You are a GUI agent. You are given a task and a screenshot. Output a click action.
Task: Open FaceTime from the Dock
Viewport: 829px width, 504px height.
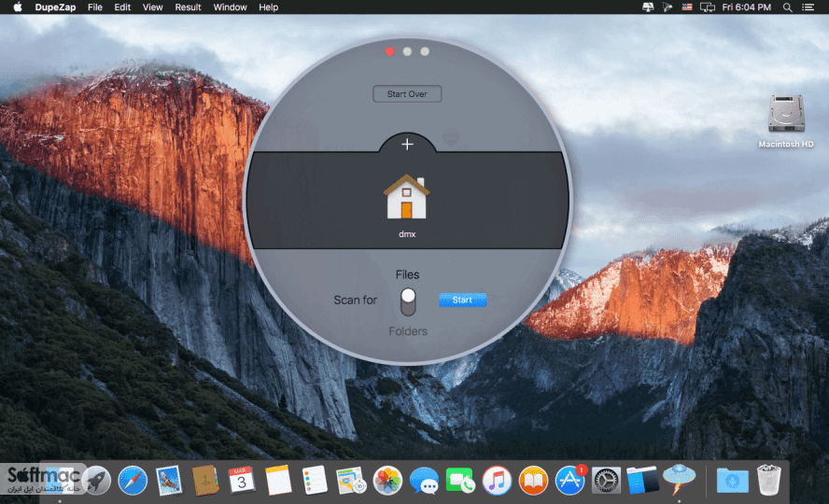pos(460,481)
